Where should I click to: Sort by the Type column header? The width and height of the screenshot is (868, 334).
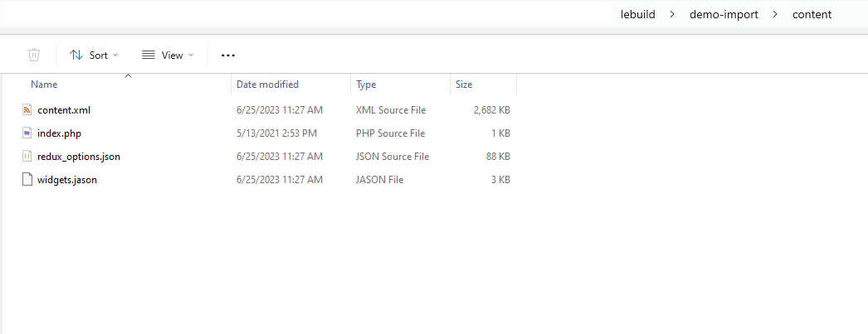tap(366, 85)
